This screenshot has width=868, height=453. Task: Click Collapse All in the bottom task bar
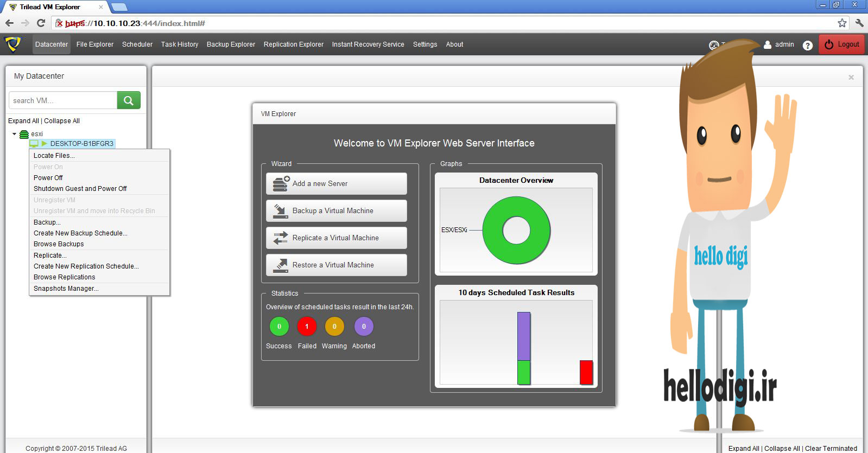(782, 449)
